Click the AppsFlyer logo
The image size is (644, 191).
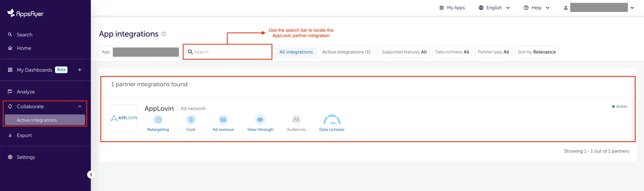click(25, 13)
